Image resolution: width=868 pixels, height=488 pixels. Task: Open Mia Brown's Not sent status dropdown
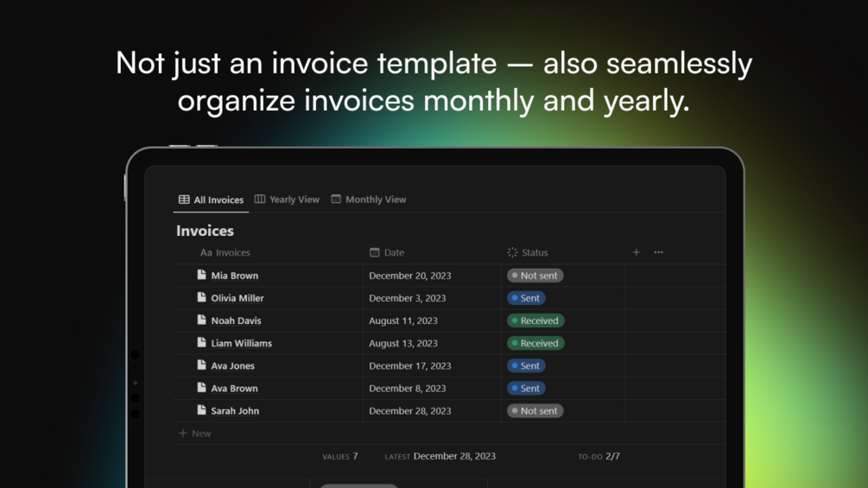(535, 276)
